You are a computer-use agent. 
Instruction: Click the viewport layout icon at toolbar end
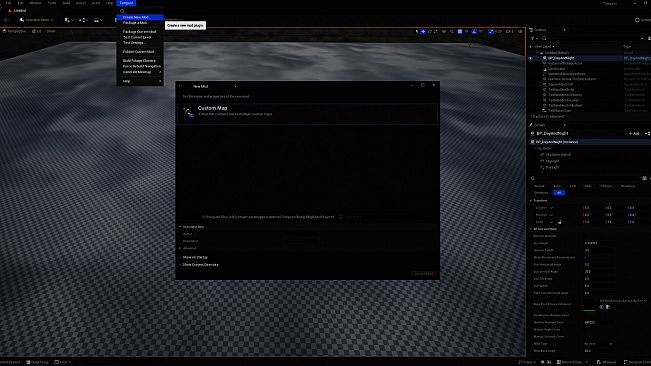click(x=520, y=32)
